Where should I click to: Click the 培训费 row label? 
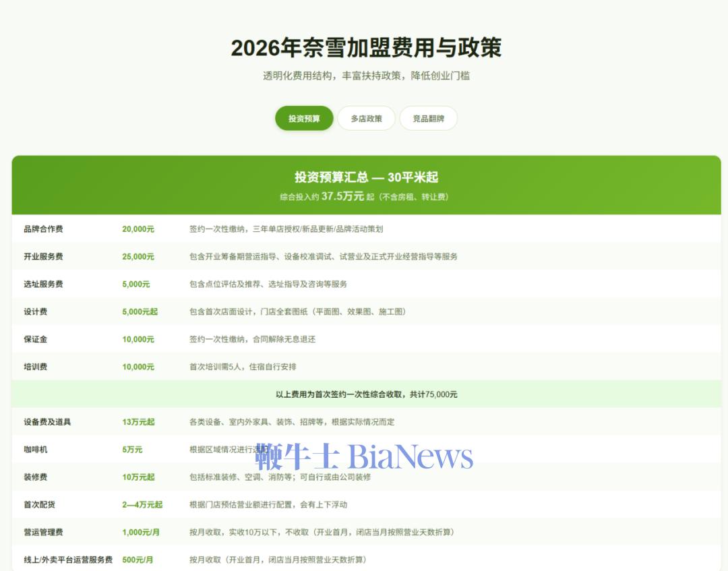(x=35, y=367)
